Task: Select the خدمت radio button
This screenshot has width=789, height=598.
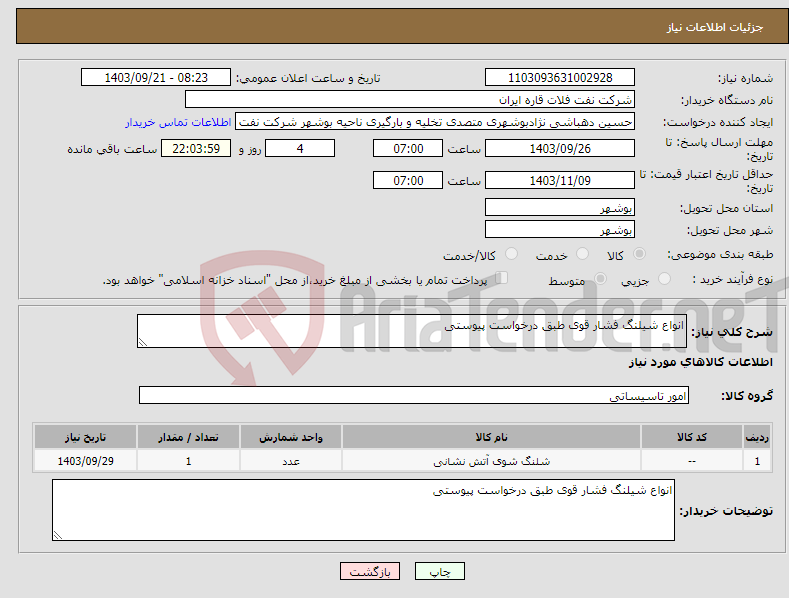Action: [x=582, y=254]
